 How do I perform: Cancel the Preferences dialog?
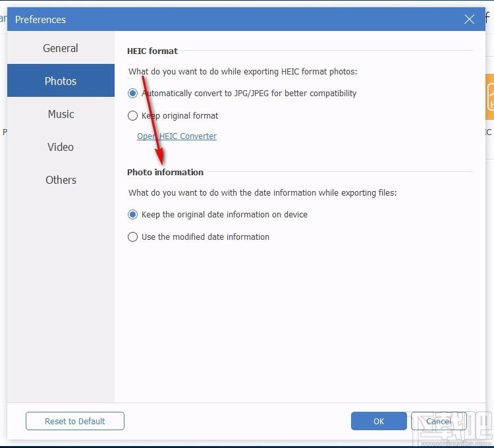[439, 421]
